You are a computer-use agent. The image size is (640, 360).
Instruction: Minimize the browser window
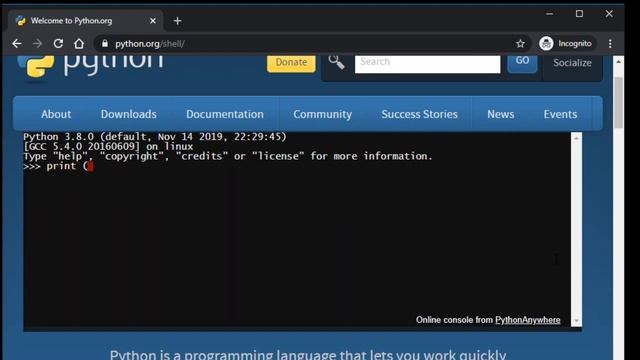click(x=549, y=14)
